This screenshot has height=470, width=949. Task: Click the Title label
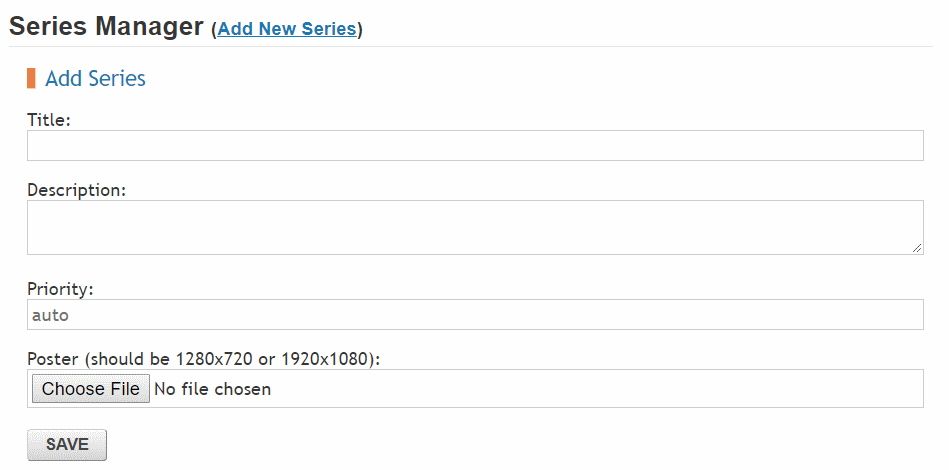pyautogui.click(x=49, y=120)
